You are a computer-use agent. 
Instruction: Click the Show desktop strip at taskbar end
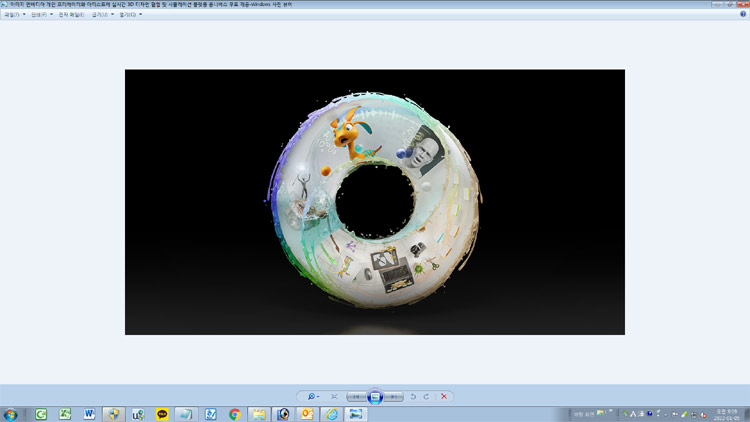[747, 414]
